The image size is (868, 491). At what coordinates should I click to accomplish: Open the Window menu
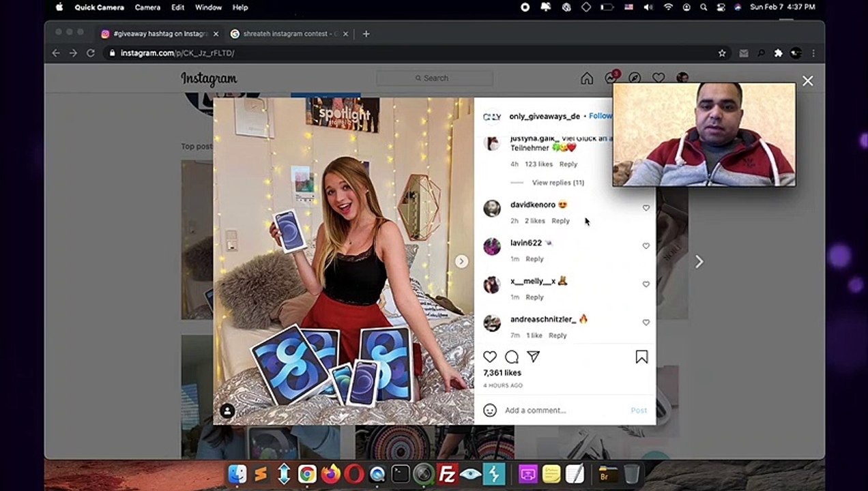point(208,8)
